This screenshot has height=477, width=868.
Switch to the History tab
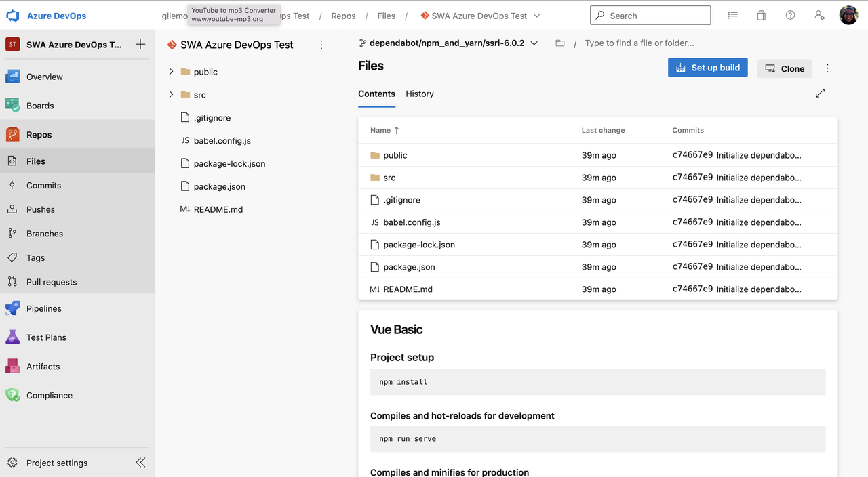click(420, 94)
